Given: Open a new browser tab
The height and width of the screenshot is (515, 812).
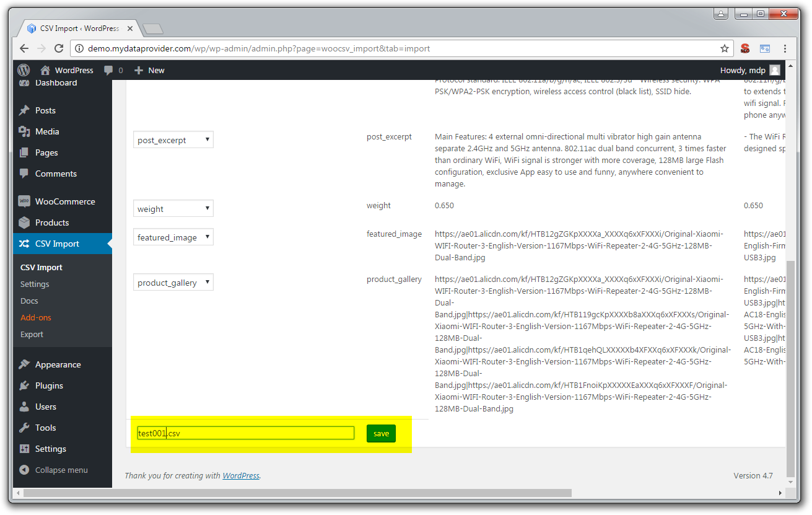Looking at the screenshot, I should click(152, 29).
